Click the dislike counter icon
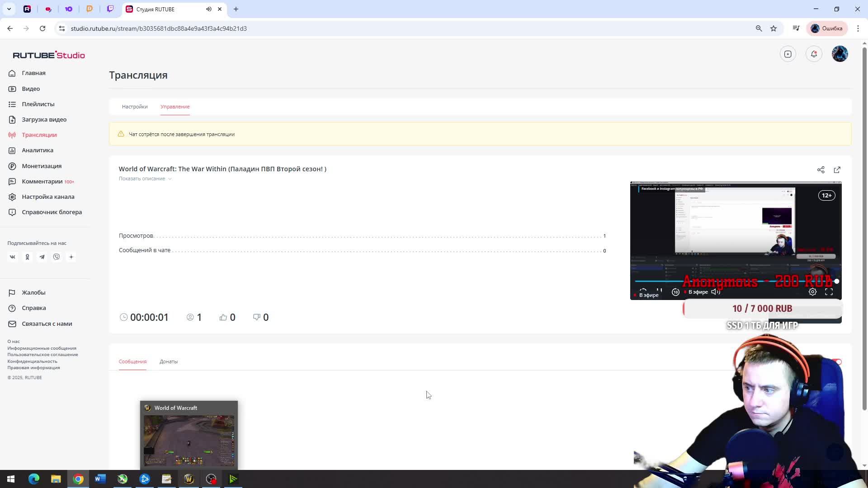This screenshot has width=868, height=488. pyautogui.click(x=257, y=317)
